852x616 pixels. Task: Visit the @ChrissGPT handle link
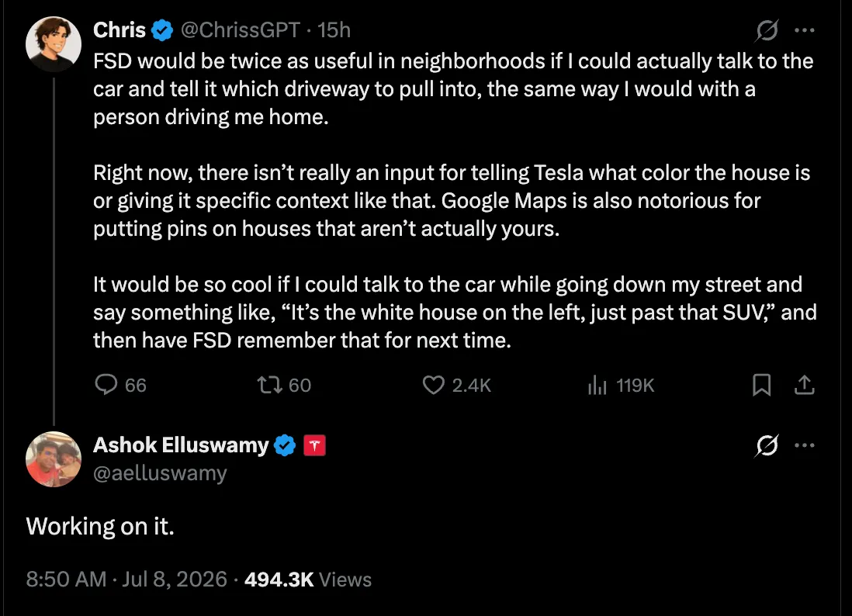(x=240, y=30)
